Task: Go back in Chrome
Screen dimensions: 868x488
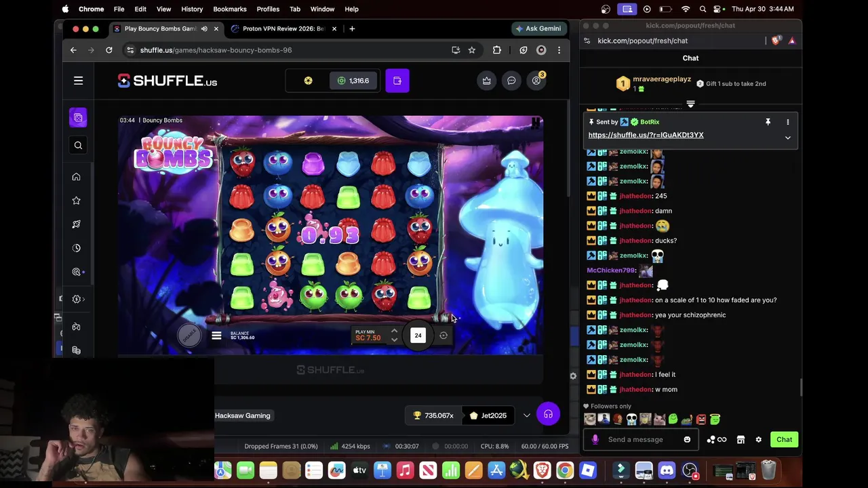Action: coord(73,50)
